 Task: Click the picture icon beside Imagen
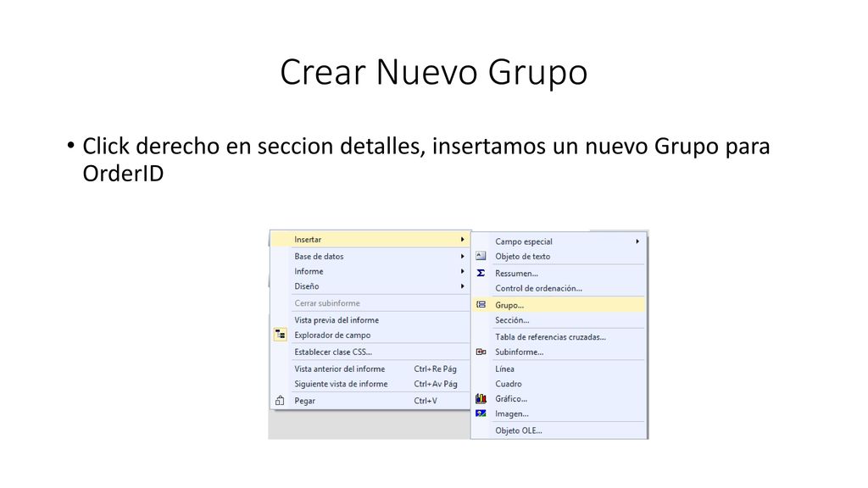pyautogui.click(x=481, y=413)
